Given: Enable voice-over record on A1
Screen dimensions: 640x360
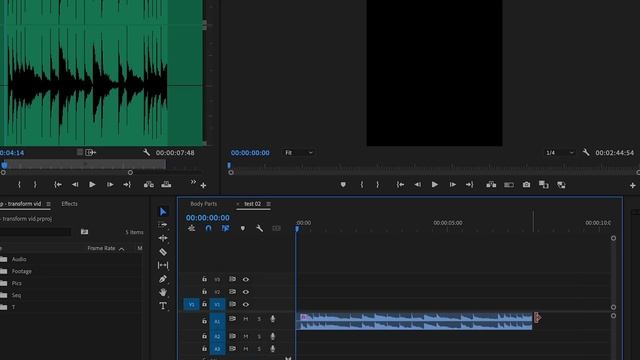Looking at the screenshot, I should pos(273,319).
